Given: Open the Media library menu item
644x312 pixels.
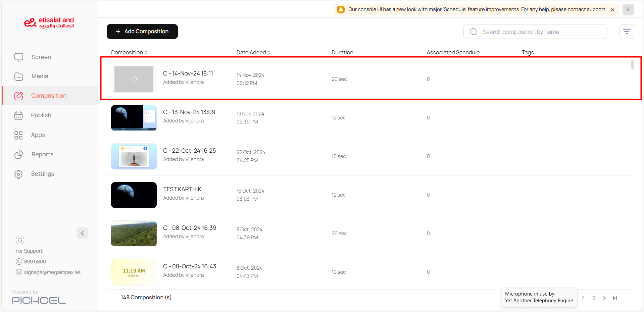Looking at the screenshot, I should 40,76.
